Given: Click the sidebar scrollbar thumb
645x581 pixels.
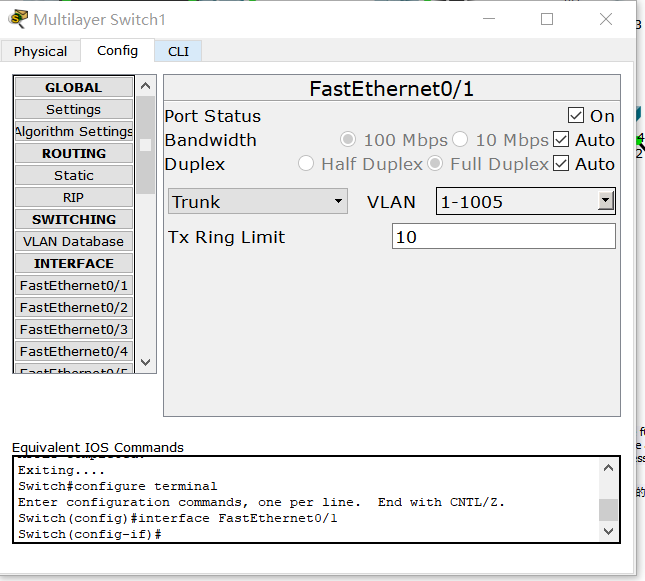Looking at the screenshot, I should click(x=145, y=145).
